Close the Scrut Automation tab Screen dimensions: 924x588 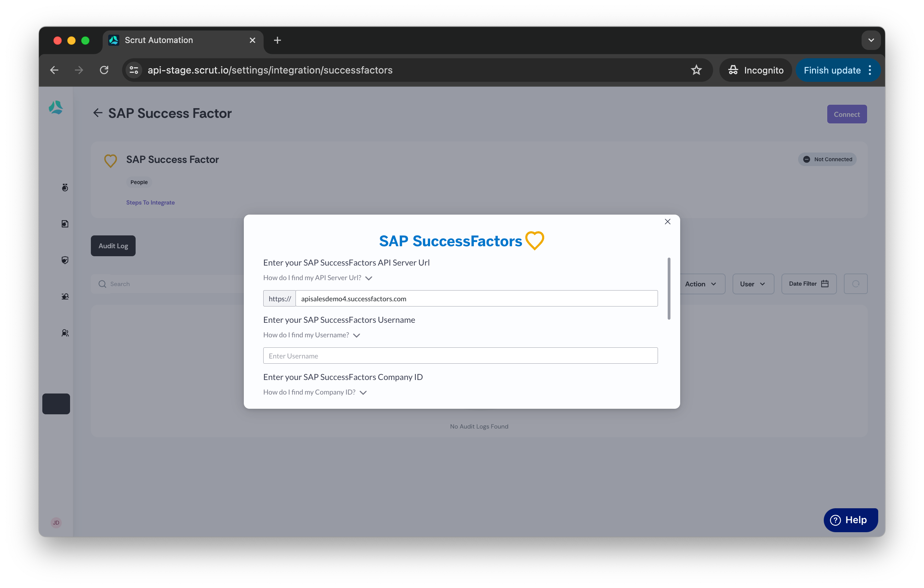253,40
